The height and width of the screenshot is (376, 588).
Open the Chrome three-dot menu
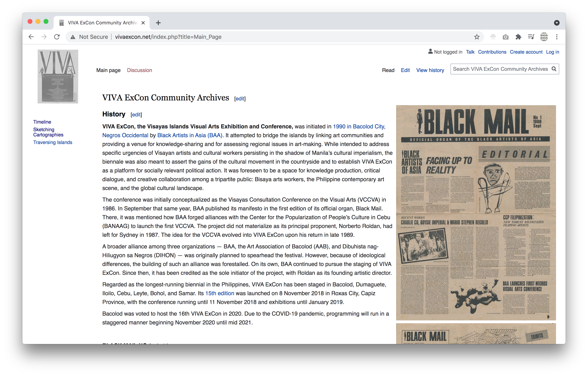[557, 37]
